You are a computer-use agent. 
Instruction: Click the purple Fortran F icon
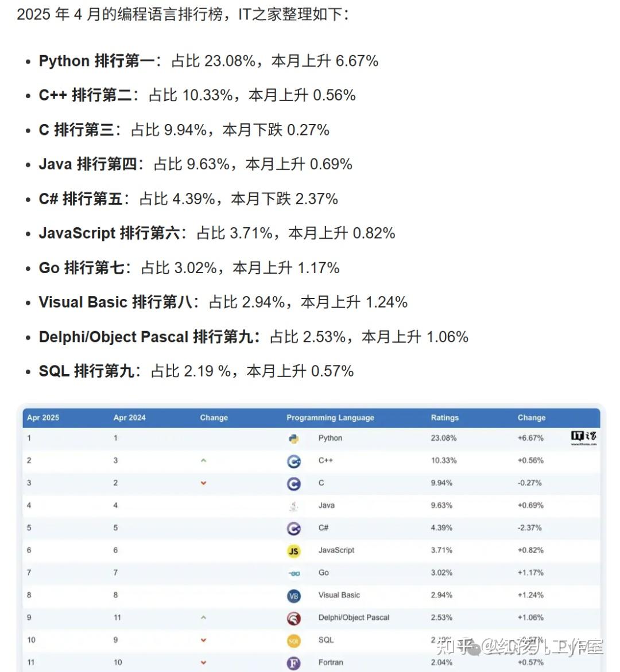pos(294,663)
